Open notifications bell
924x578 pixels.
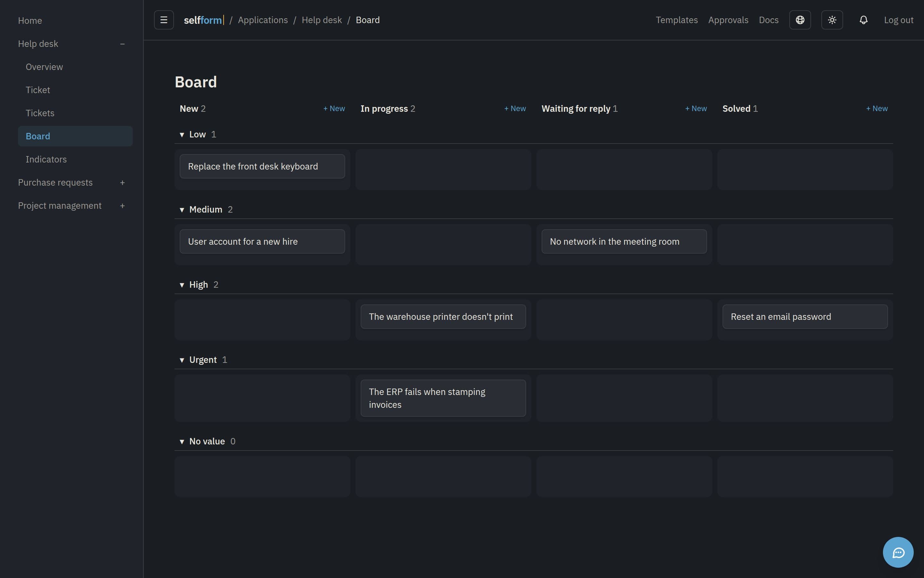pyautogui.click(x=864, y=20)
